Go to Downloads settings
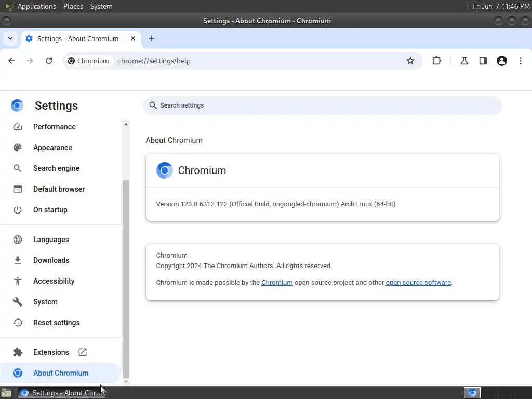This screenshot has height=399, width=532. pos(51,260)
